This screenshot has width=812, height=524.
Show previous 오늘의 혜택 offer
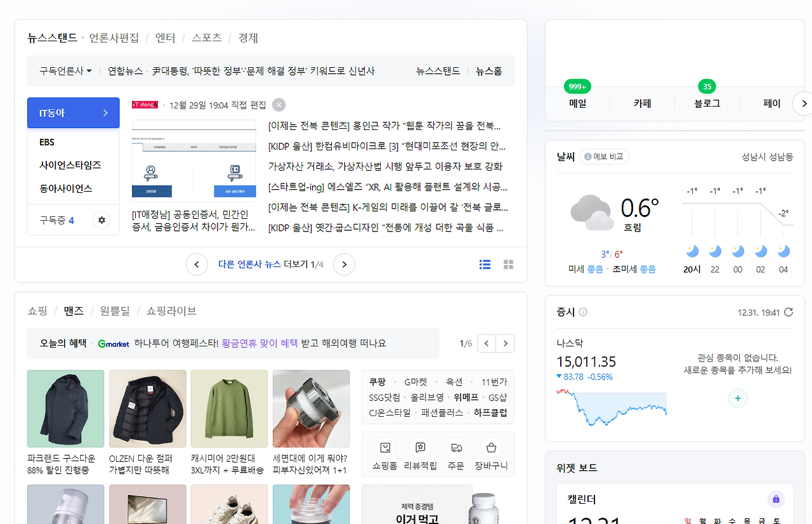pyautogui.click(x=487, y=343)
